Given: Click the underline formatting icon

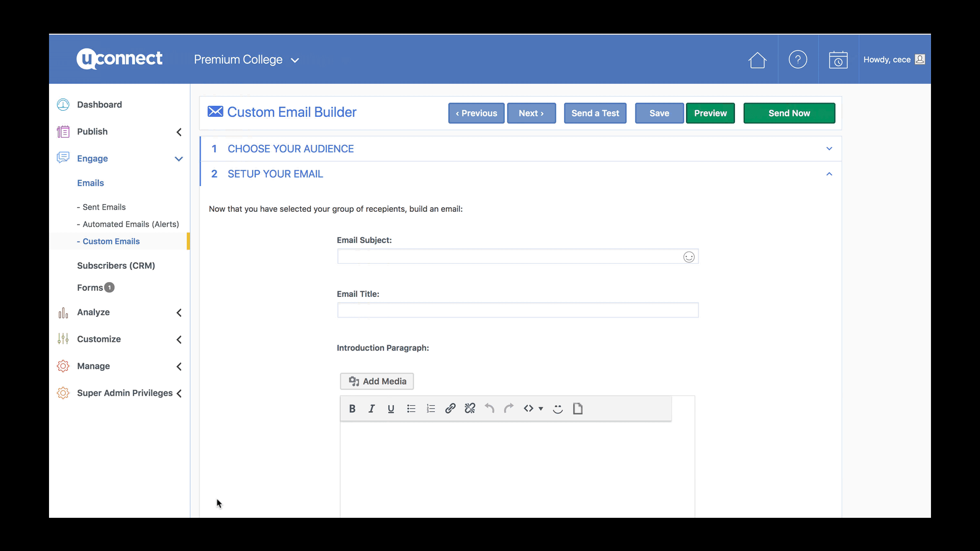Looking at the screenshot, I should click(x=391, y=409).
